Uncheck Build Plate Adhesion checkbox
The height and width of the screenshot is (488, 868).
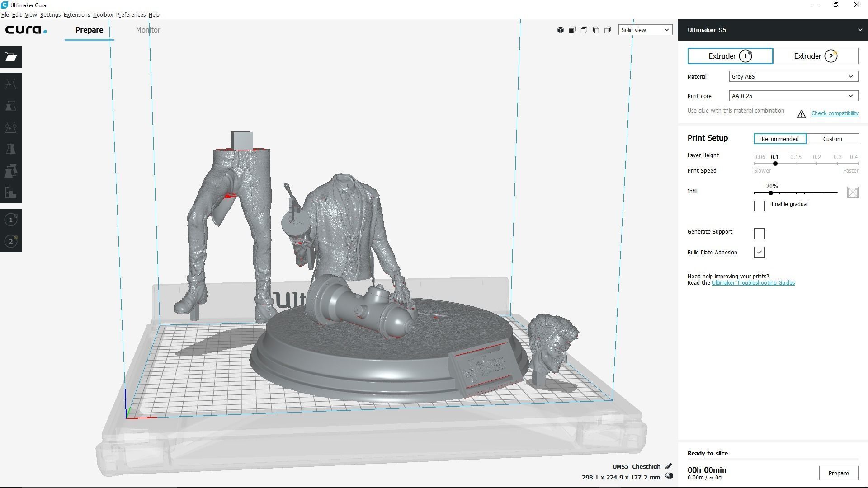pos(759,253)
